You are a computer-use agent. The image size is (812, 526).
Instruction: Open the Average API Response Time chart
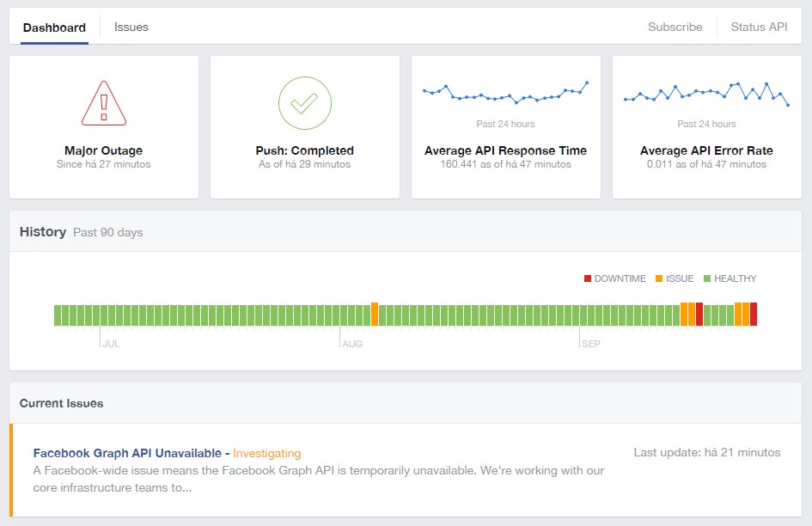coord(505,93)
